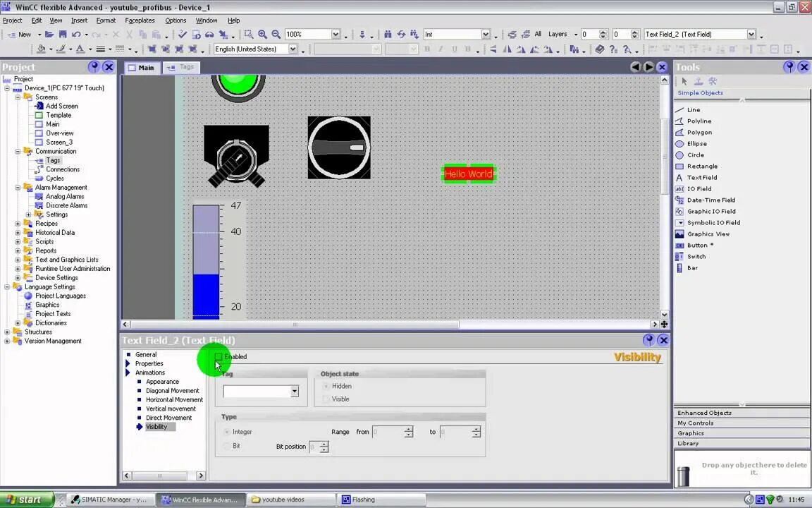
Task: Open the zoom percentage dropdown
Action: point(336,34)
